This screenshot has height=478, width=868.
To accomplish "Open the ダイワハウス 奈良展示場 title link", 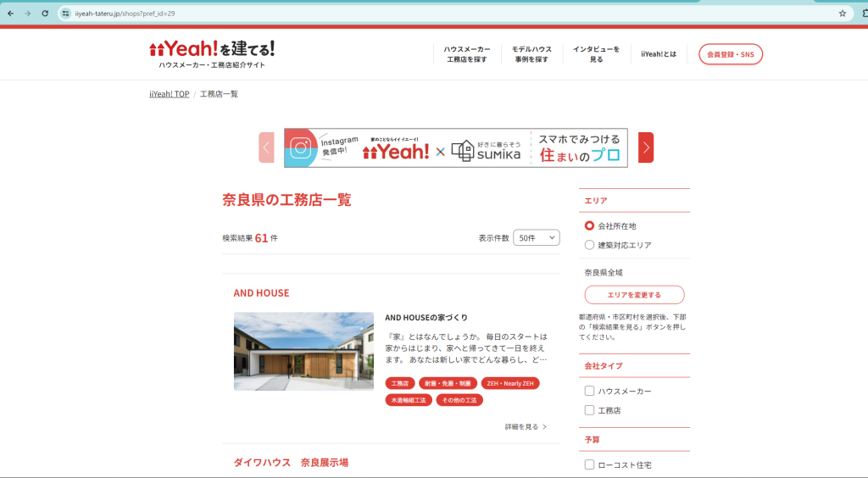I will (292, 462).
